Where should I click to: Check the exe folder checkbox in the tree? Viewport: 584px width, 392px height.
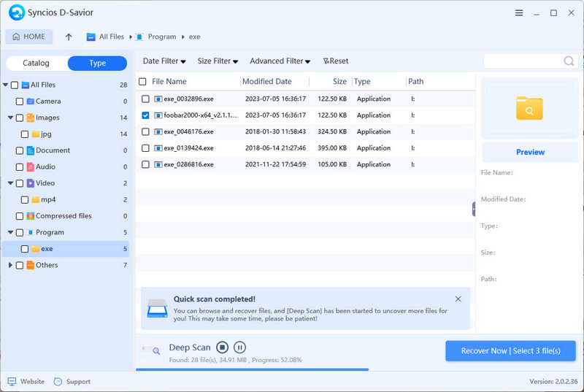coord(25,249)
